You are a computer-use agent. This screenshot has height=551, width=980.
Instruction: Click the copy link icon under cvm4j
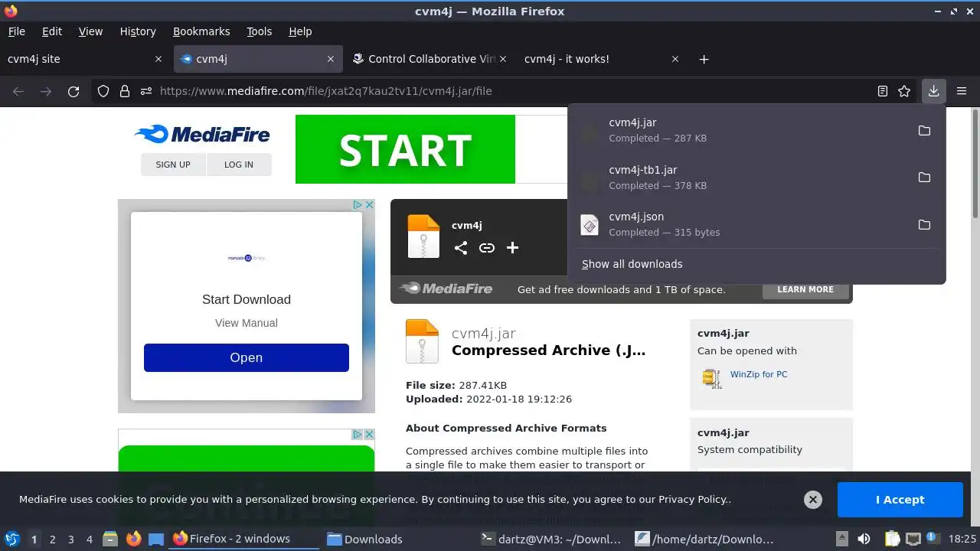pos(486,247)
